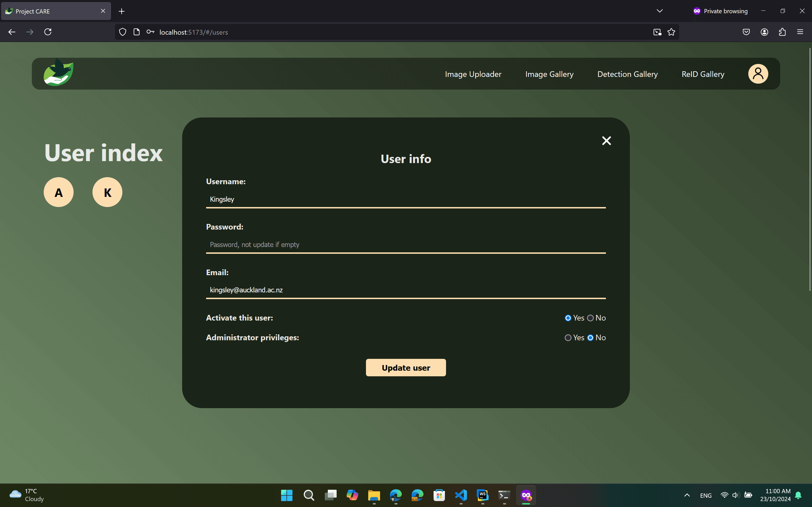Open the profile avatar icon in navbar
The height and width of the screenshot is (507, 812).
[758, 74]
